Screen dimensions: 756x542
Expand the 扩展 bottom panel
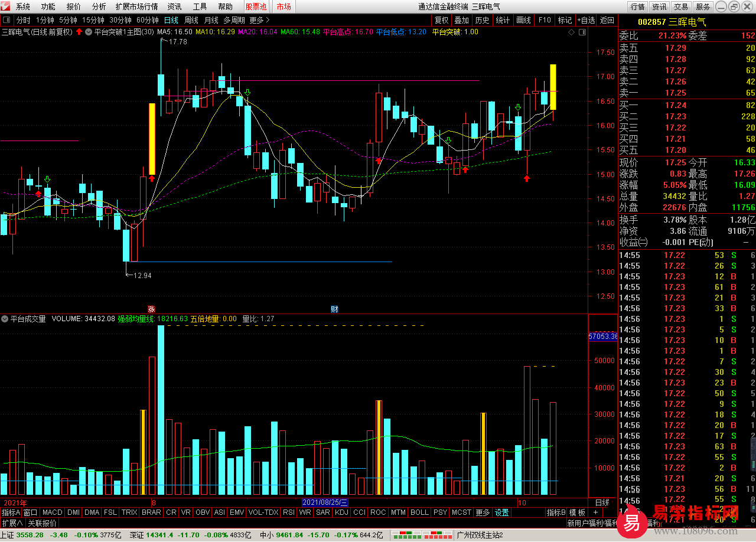pyautogui.click(x=12, y=523)
